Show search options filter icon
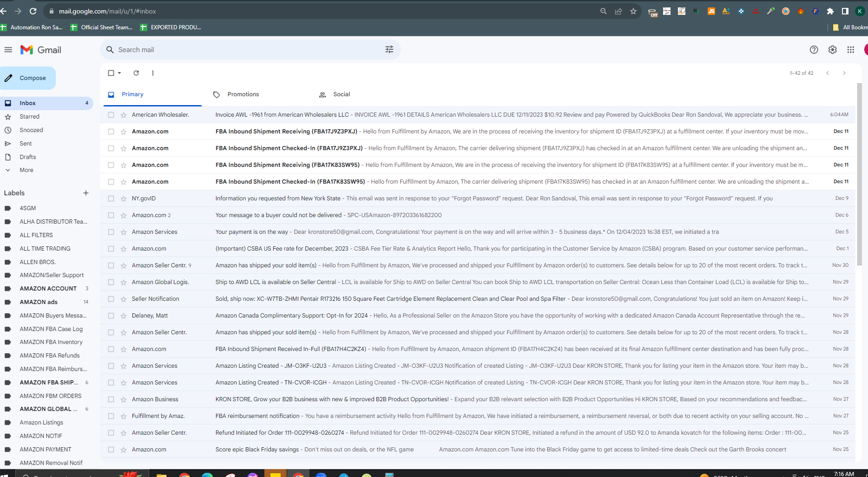The height and width of the screenshot is (477, 868). pyautogui.click(x=389, y=50)
